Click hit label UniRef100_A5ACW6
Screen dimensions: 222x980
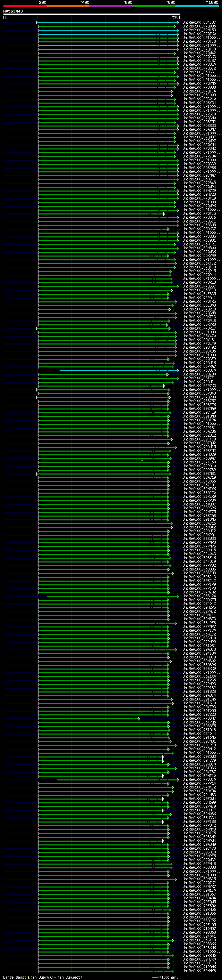click(x=199, y=431)
